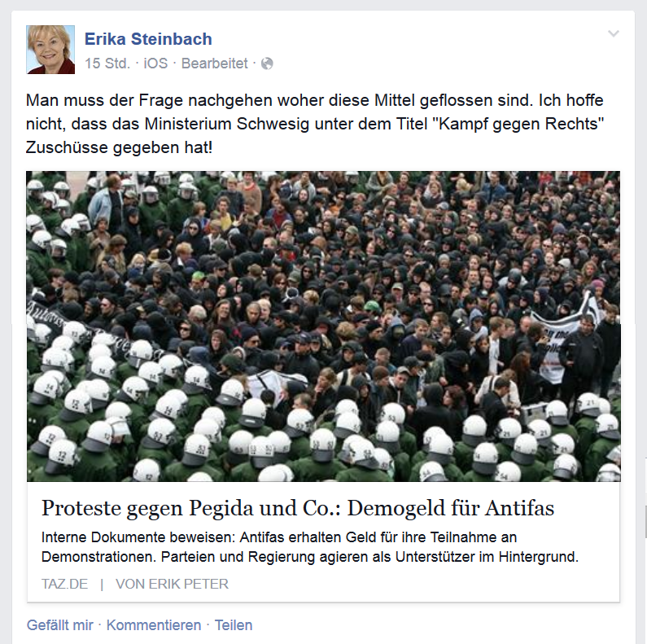
Task: Click 'Kommentieren' to comment on the post
Action: 154,625
